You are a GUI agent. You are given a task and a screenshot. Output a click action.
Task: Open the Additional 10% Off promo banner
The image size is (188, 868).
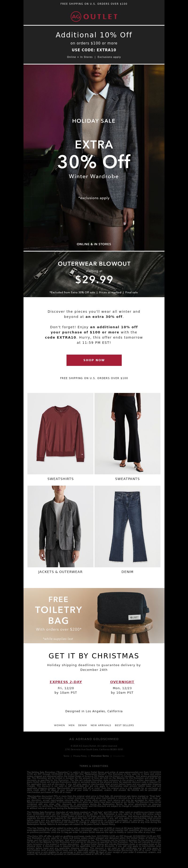(94, 45)
